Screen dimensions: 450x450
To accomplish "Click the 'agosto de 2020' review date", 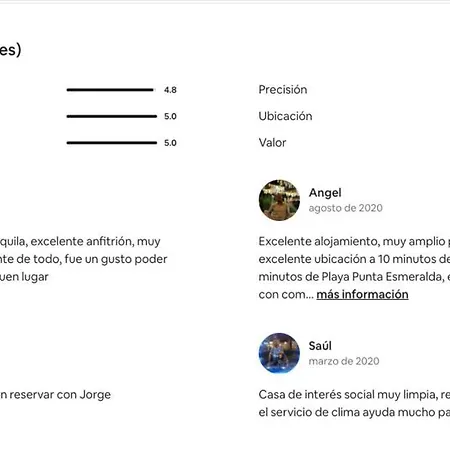I will 345,208.
